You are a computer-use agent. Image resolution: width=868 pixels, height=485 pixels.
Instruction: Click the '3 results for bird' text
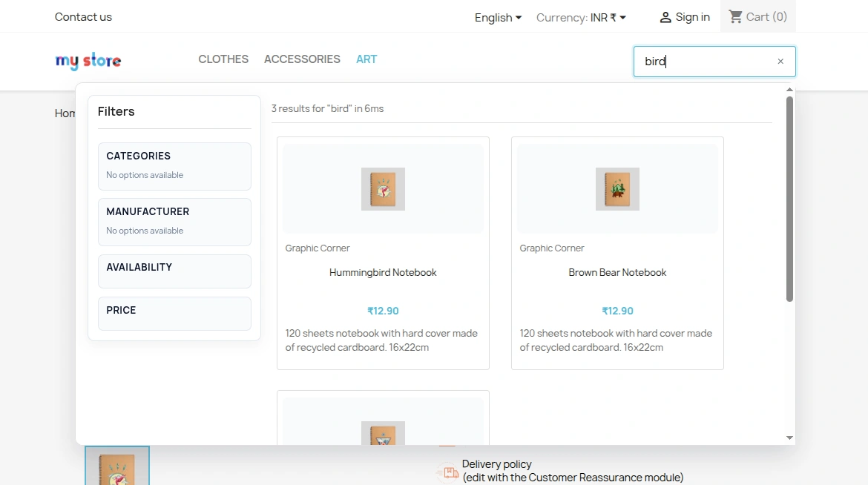point(327,108)
